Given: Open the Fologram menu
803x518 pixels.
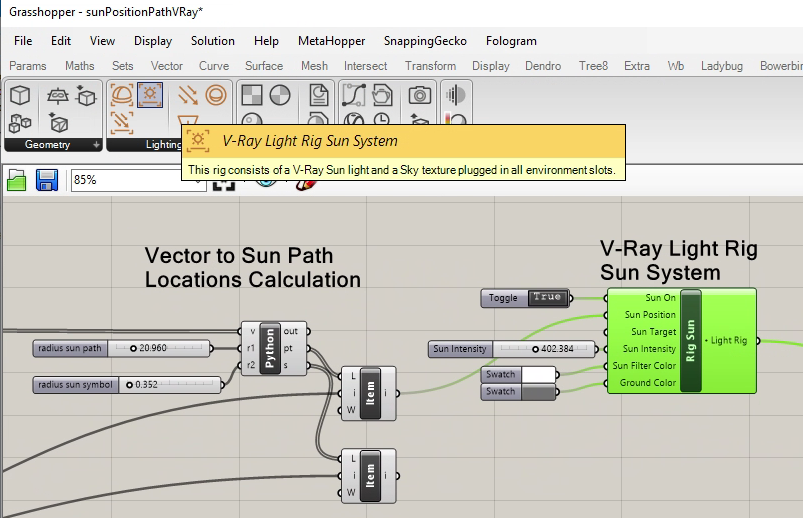Looking at the screenshot, I should pyautogui.click(x=512, y=41).
